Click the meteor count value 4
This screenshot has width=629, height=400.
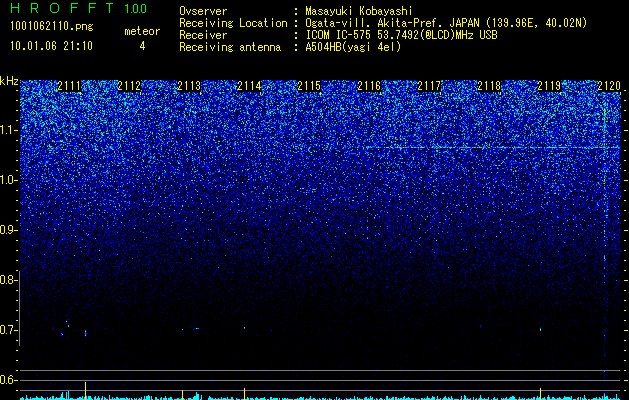point(142,46)
